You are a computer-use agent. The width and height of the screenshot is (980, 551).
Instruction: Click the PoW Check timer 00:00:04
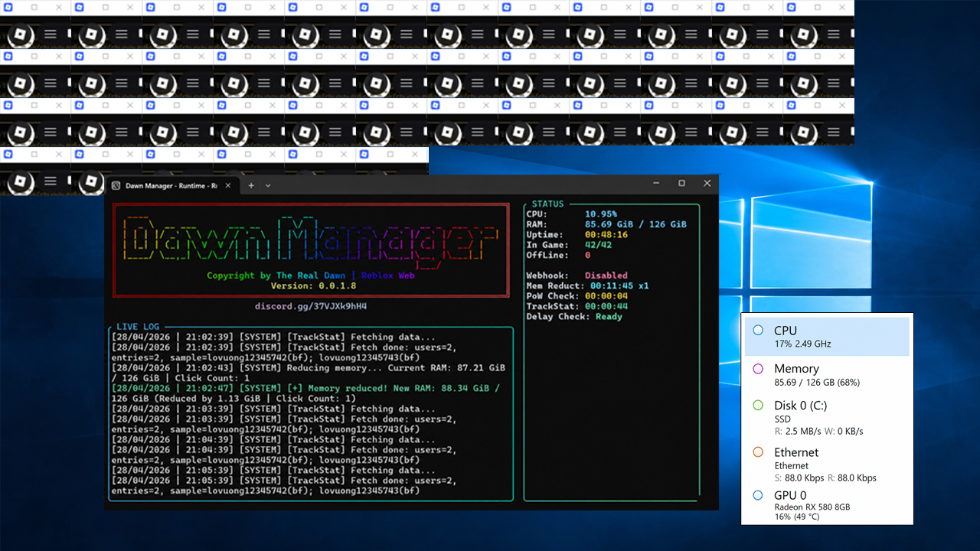pyautogui.click(x=606, y=296)
